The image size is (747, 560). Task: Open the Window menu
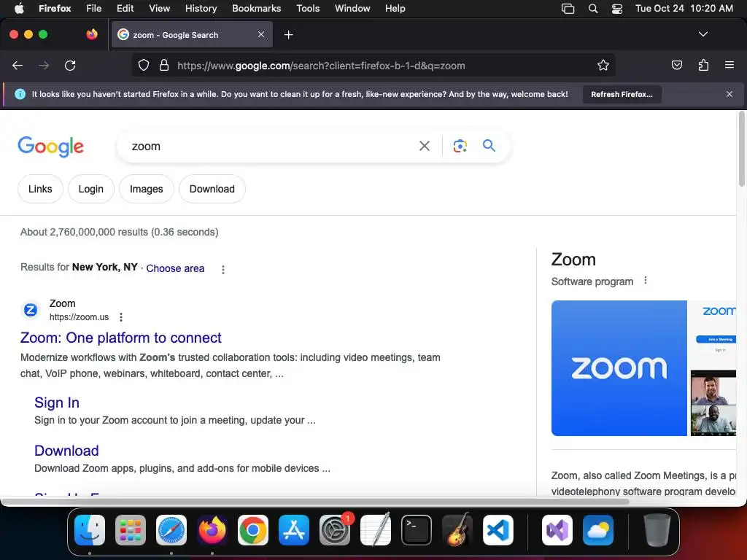352,9
